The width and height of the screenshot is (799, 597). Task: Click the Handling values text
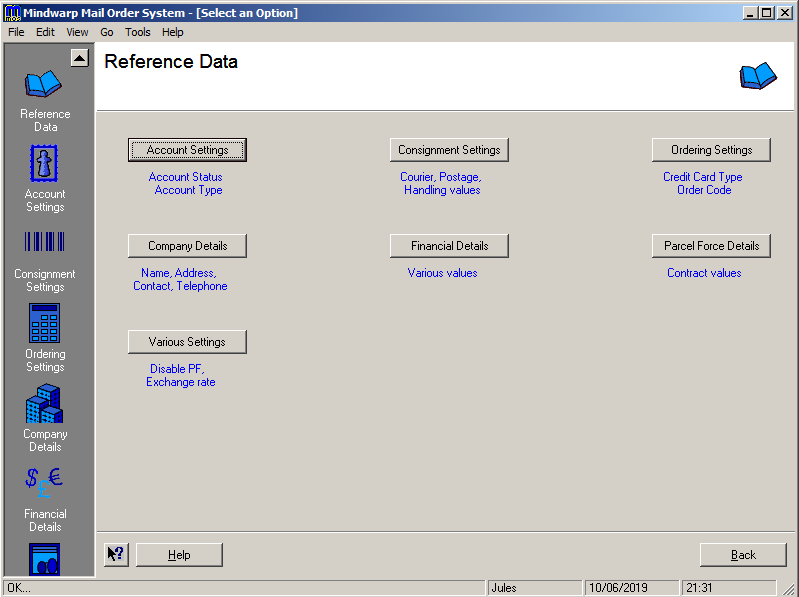(442, 190)
